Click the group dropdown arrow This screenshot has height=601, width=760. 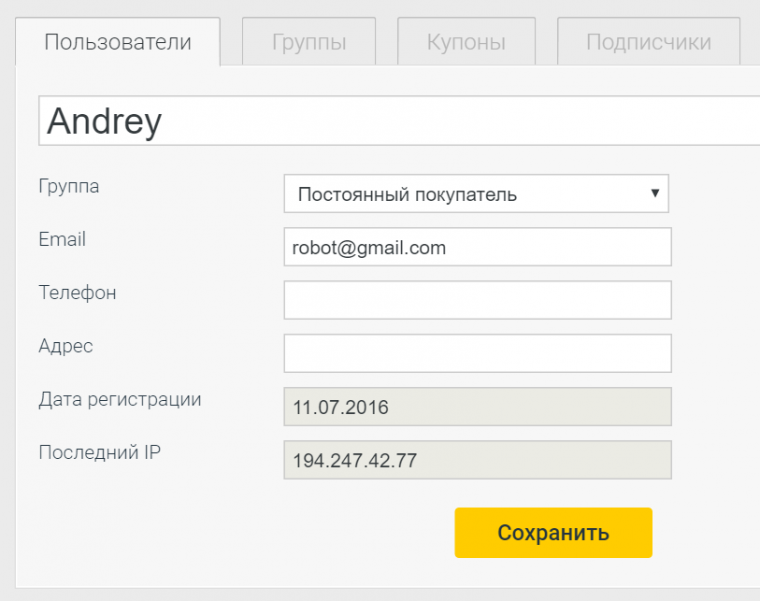point(655,193)
